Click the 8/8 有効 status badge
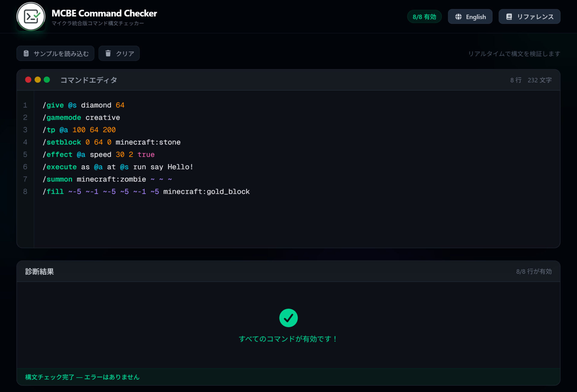 tap(424, 17)
